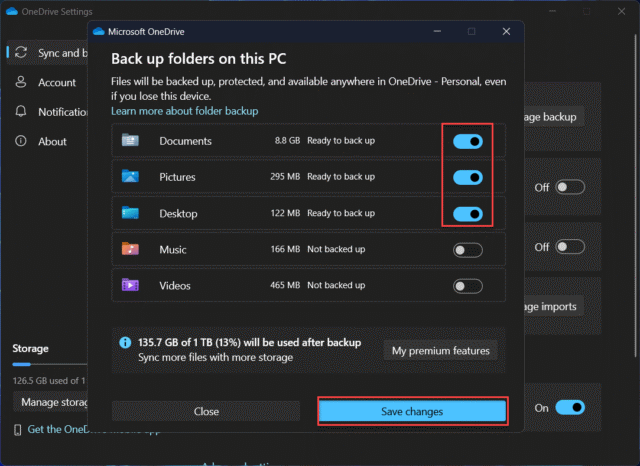Click the Account person icon
The image size is (640, 466).
point(21,82)
